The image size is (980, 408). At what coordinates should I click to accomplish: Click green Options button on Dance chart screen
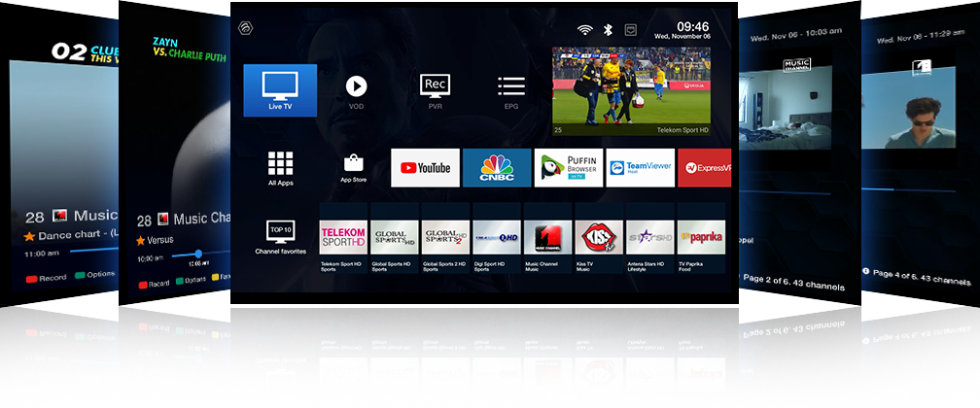(95, 274)
